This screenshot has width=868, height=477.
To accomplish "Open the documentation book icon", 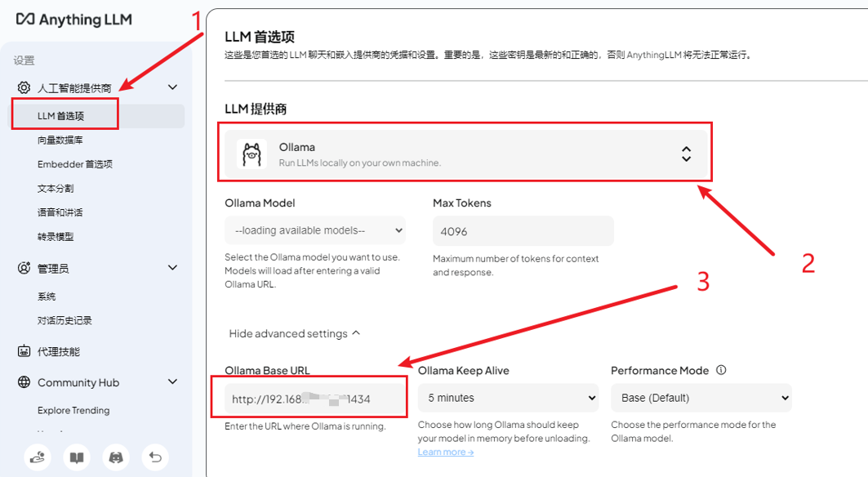I will [77, 457].
